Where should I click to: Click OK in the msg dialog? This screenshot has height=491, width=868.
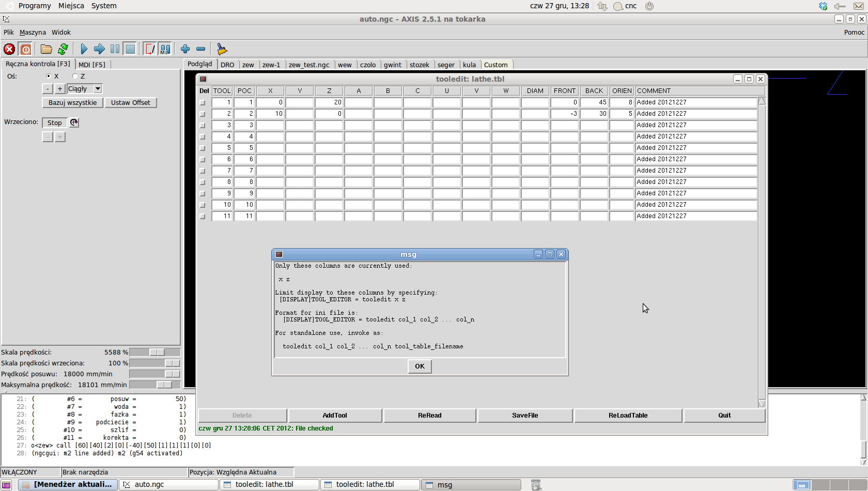(420, 366)
